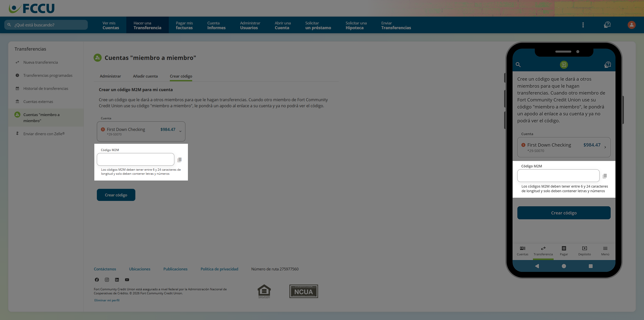Copy the M2M code with copy icon
Viewport: 644px width, 320px height.
(179, 160)
